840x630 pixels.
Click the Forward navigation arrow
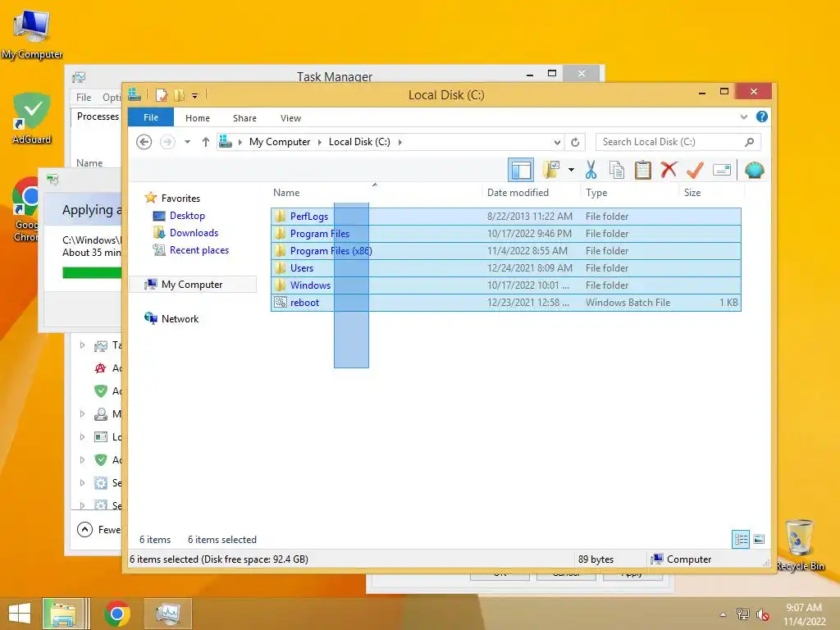pyautogui.click(x=167, y=142)
